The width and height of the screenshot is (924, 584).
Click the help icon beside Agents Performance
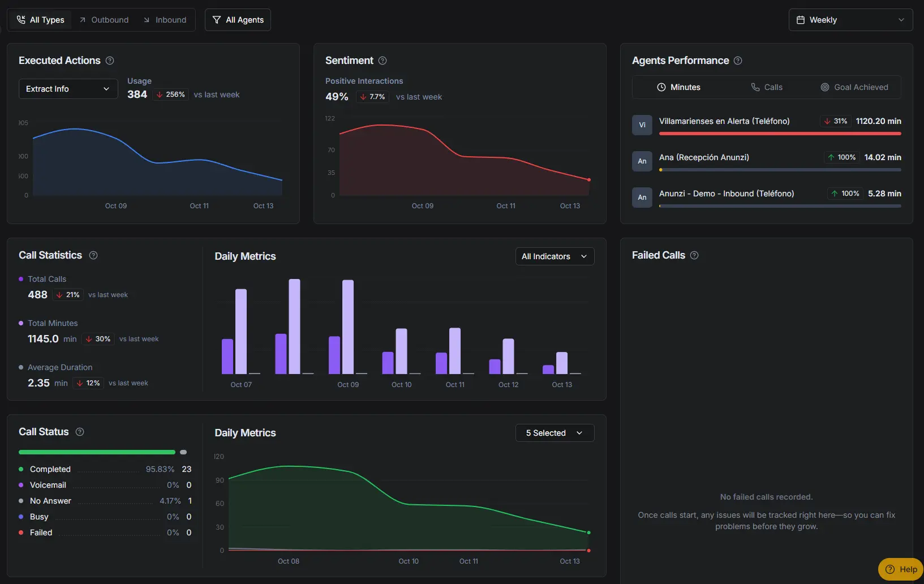pyautogui.click(x=738, y=61)
